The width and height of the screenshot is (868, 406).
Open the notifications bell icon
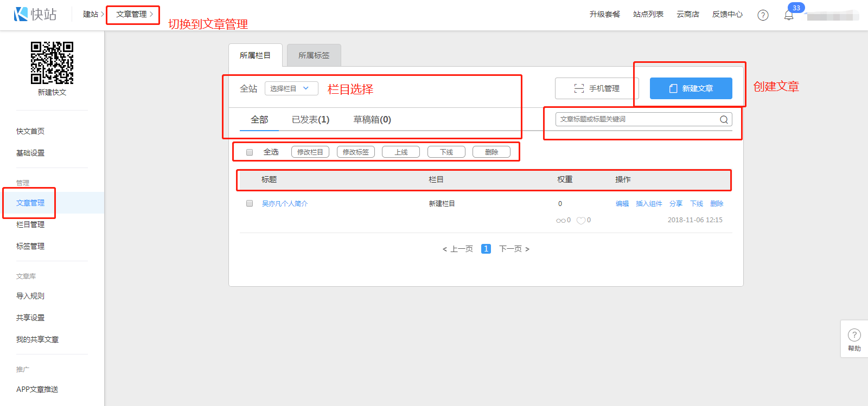[789, 15]
